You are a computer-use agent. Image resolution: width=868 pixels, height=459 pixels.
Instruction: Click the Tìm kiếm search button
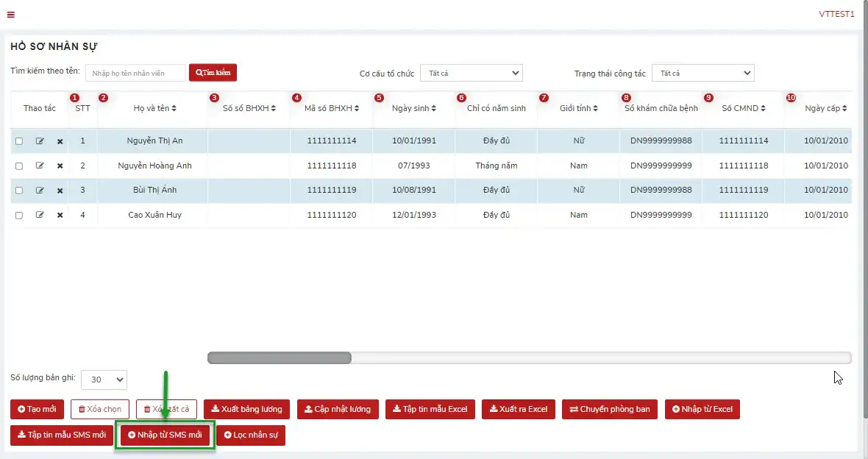tap(213, 73)
